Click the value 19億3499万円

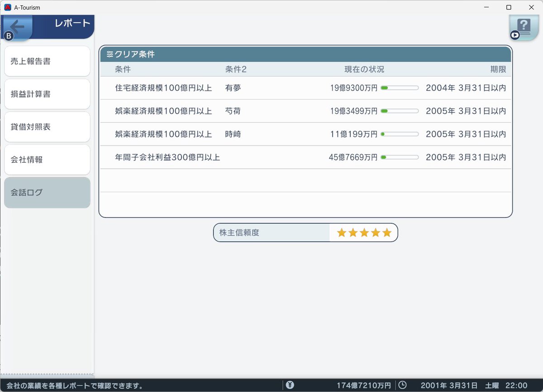(x=353, y=111)
